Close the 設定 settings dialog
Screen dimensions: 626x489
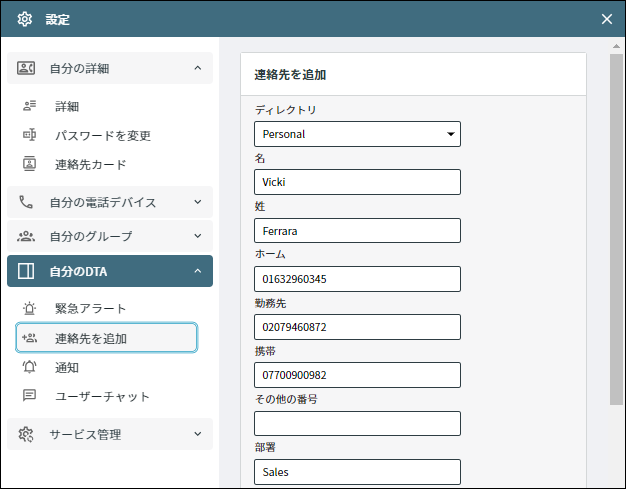(607, 19)
